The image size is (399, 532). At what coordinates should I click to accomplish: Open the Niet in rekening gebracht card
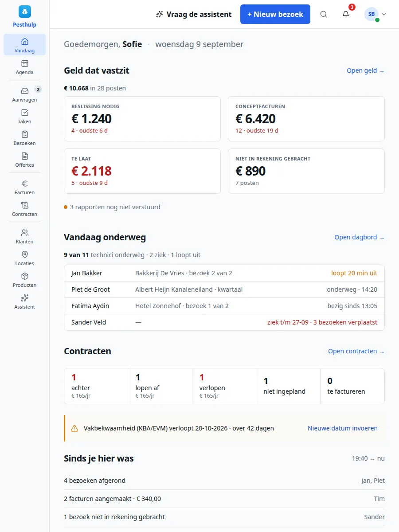(306, 171)
